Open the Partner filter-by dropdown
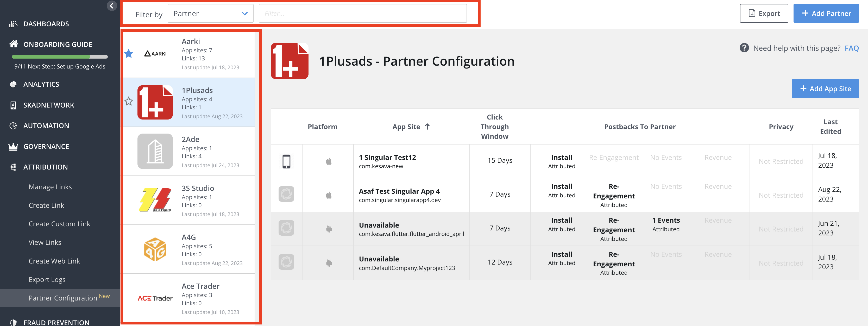 (x=210, y=14)
